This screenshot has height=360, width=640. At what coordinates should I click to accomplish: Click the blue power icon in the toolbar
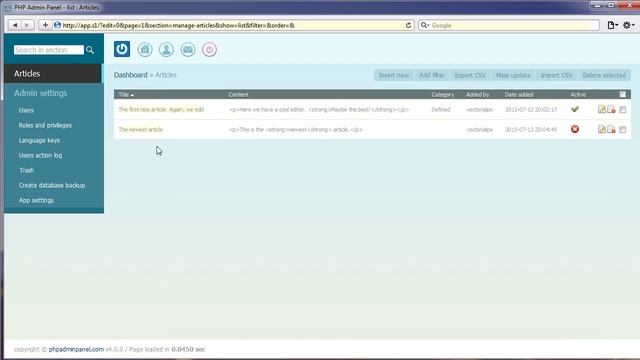[122, 49]
